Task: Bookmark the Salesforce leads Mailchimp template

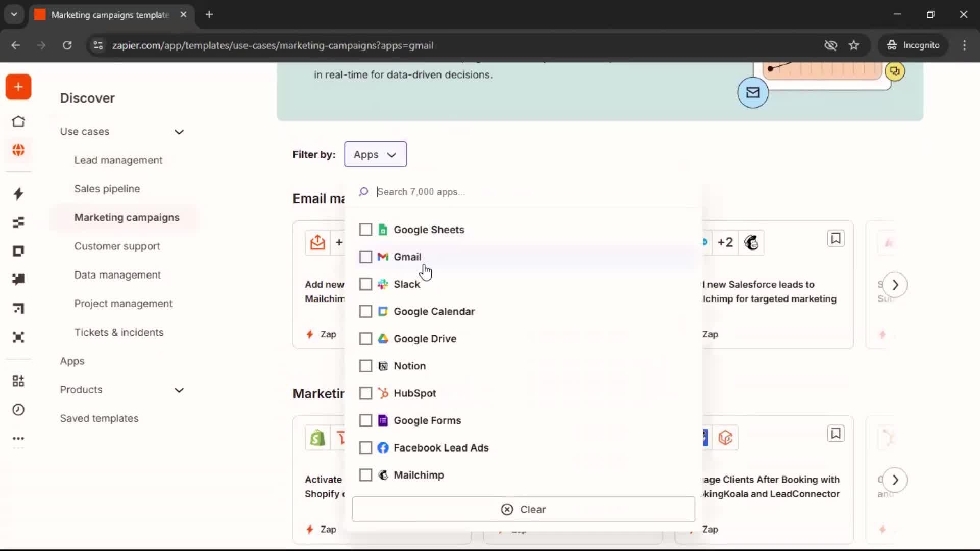Action: pos(836,238)
